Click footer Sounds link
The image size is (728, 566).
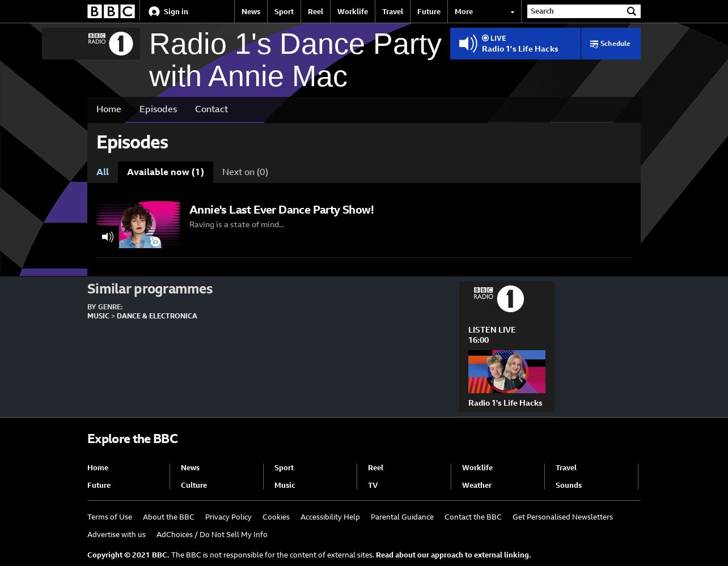pyautogui.click(x=569, y=485)
